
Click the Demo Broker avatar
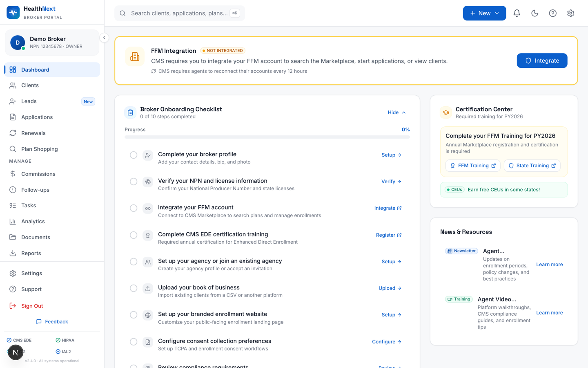point(18,43)
